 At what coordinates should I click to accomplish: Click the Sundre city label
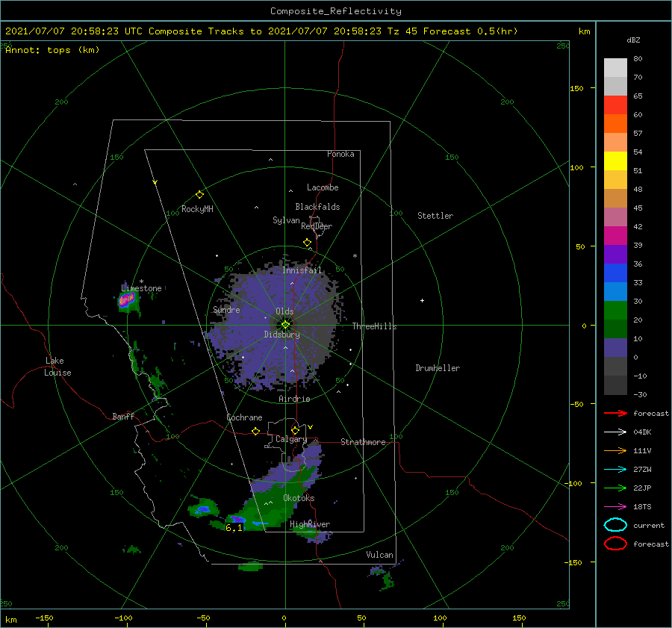click(226, 309)
